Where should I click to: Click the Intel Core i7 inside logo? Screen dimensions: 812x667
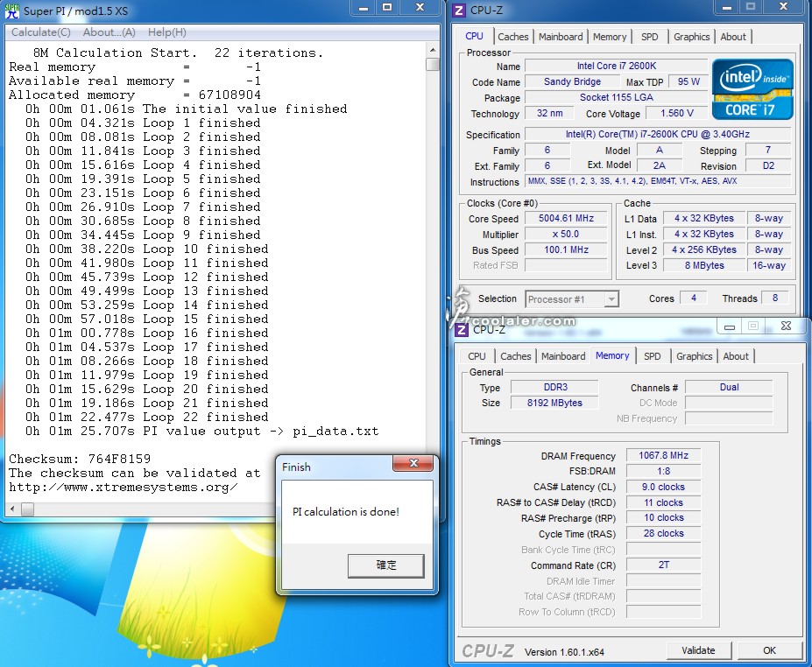tap(752, 89)
